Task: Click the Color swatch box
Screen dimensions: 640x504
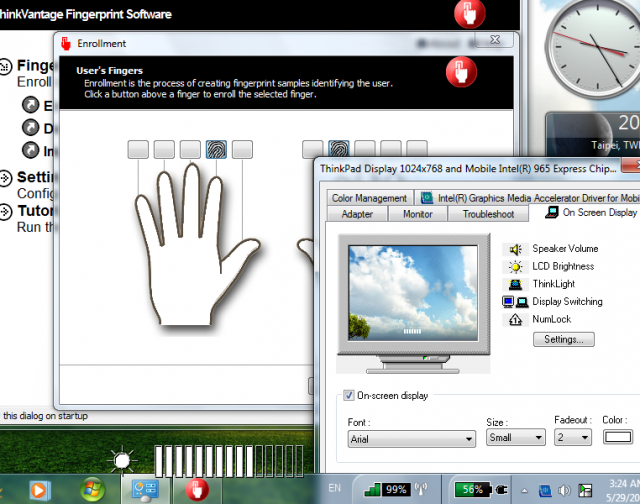Action: pyautogui.click(x=618, y=437)
